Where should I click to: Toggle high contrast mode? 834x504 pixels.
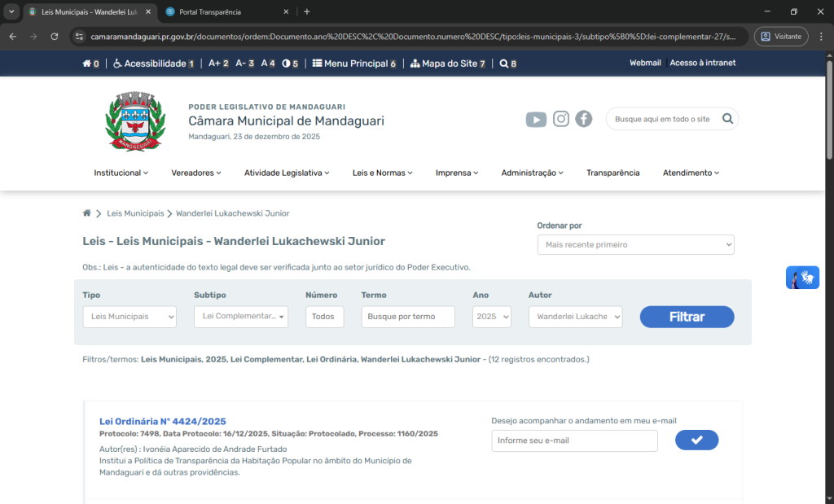point(286,64)
